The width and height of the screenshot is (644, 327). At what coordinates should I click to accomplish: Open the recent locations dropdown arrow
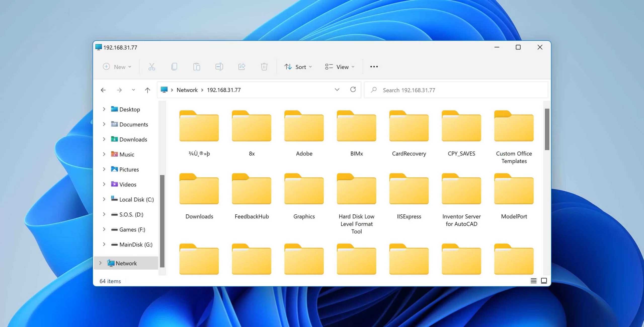point(133,90)
